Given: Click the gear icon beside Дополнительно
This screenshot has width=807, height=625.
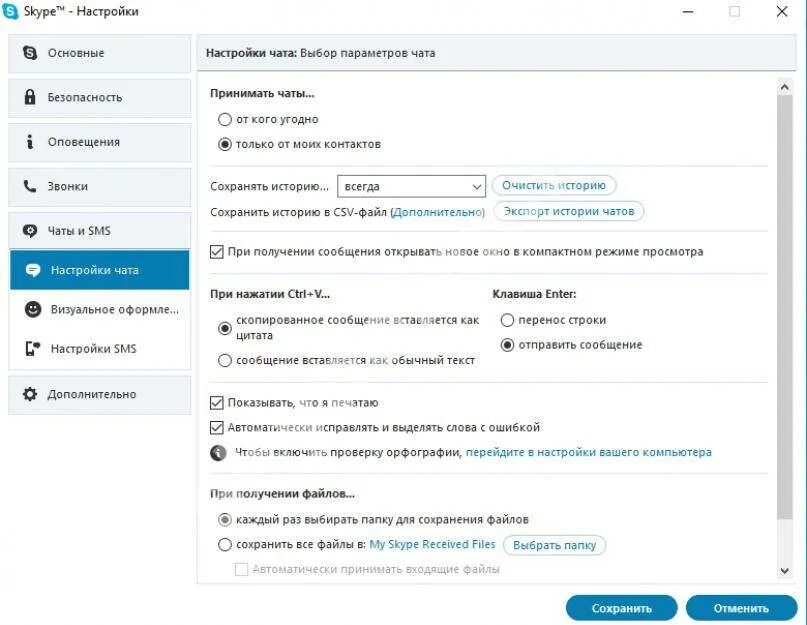Looking at the screenshot, I should coord(30,394).
